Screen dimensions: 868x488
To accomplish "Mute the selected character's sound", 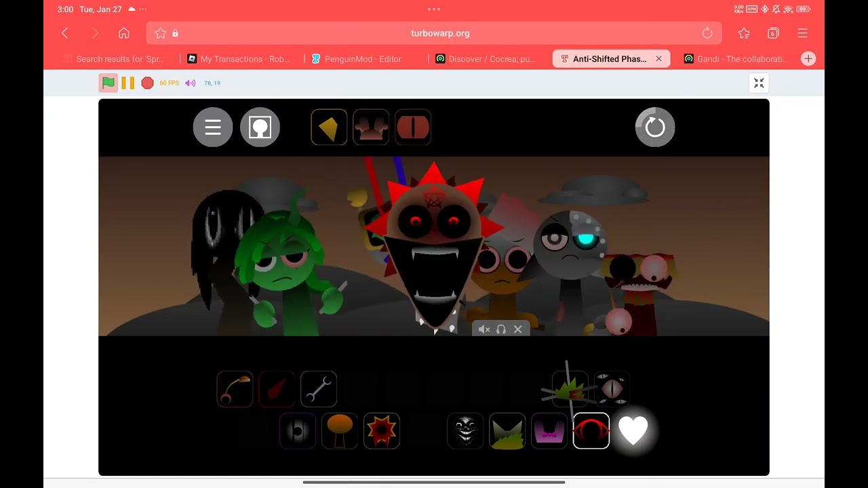I will point(484,329).
